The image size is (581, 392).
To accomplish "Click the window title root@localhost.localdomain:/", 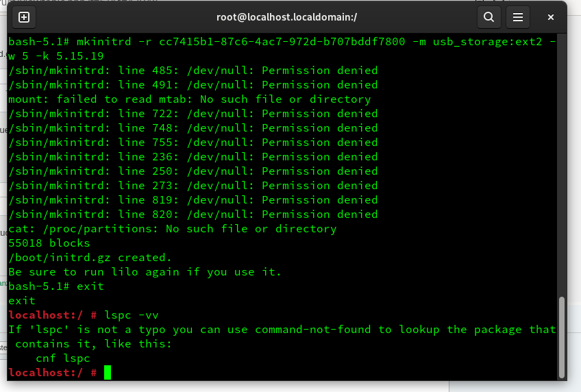I will 286,17.
